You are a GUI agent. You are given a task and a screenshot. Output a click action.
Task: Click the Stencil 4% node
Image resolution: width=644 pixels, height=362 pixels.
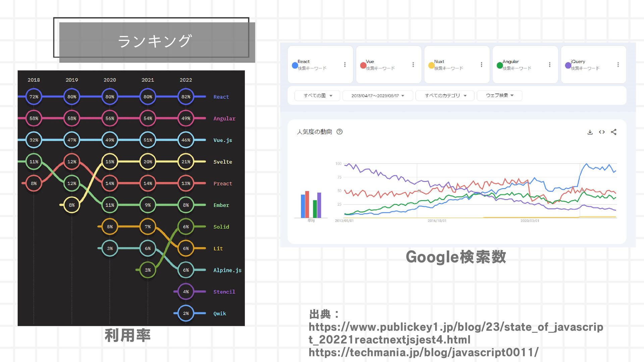186,292
